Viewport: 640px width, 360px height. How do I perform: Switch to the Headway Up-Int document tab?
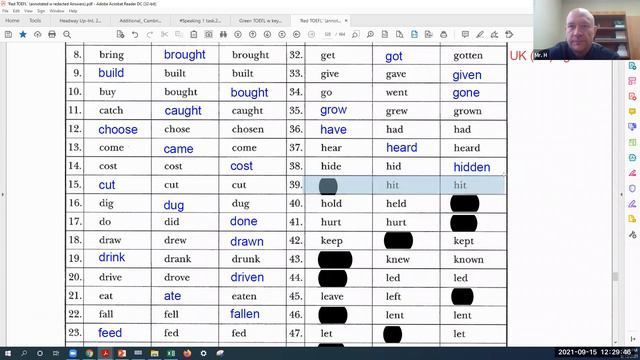click(80, 20)
